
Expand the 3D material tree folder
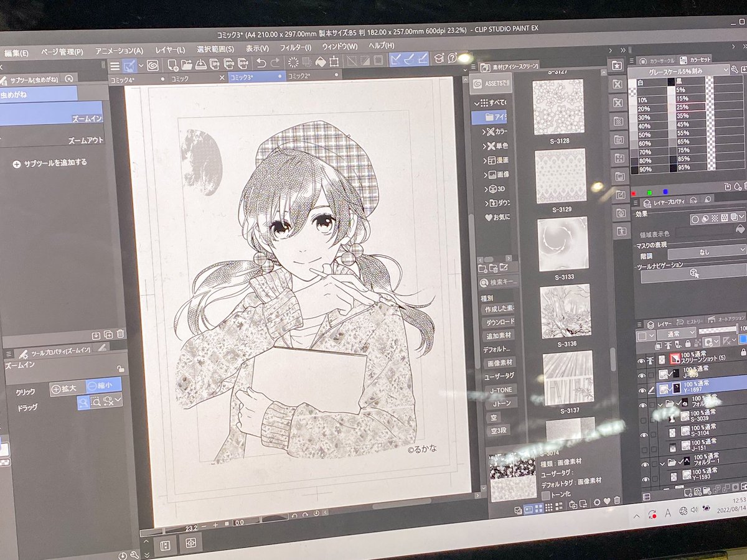(486, 189)
